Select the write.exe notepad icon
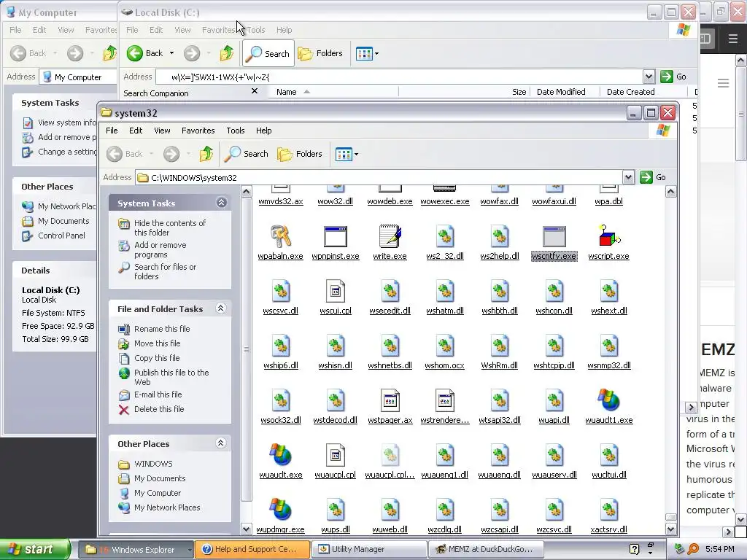Image resolution: width=747 pixels, height=560 pixels. coord(390,237)
